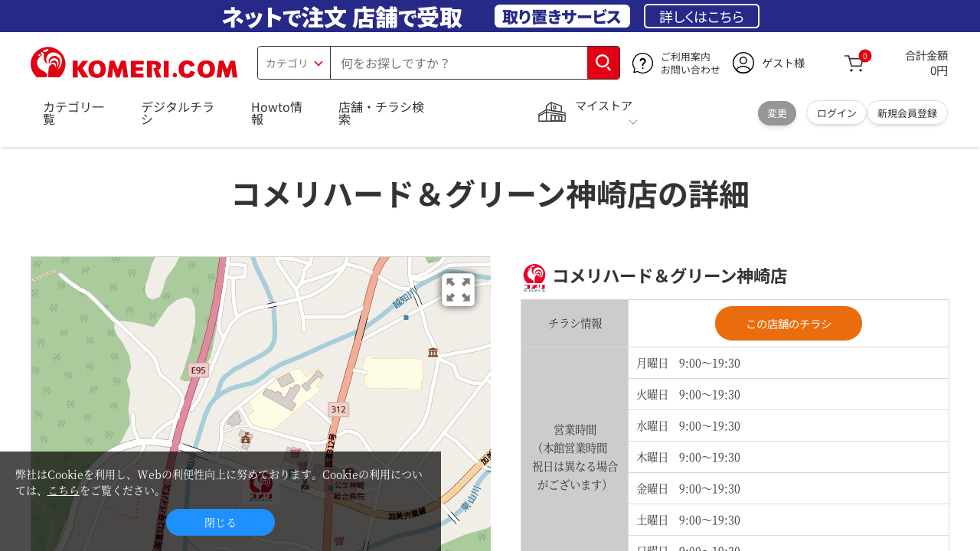The width and height of the screenshot is (980, 551).
Task: Click the 312 route badge on the map
Action: 338,409
